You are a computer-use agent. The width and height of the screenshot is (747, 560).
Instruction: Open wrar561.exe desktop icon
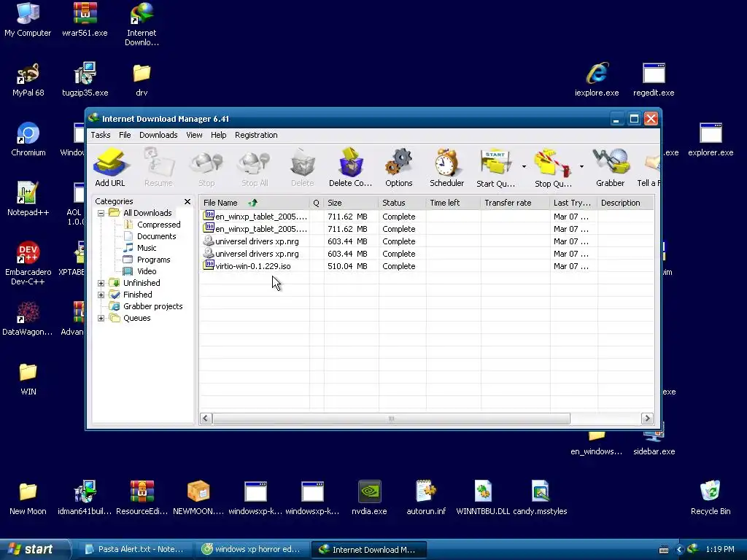(x=85, y=20)
